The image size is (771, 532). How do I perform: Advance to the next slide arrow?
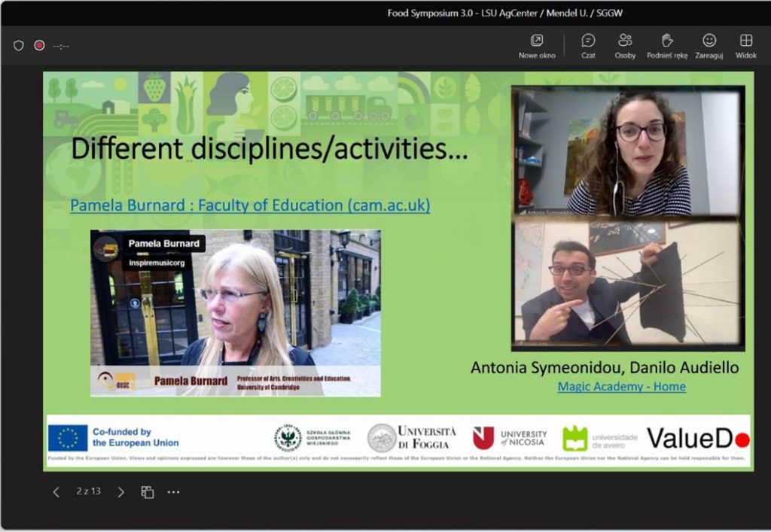tap(120, 492)
